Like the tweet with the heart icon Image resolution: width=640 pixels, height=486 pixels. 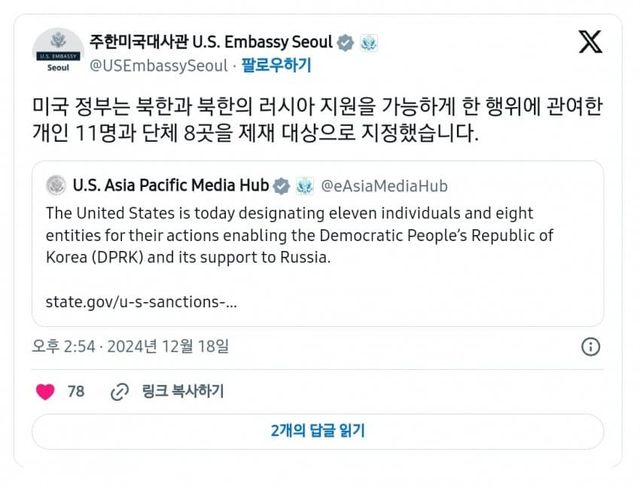(x=46, y=391)
